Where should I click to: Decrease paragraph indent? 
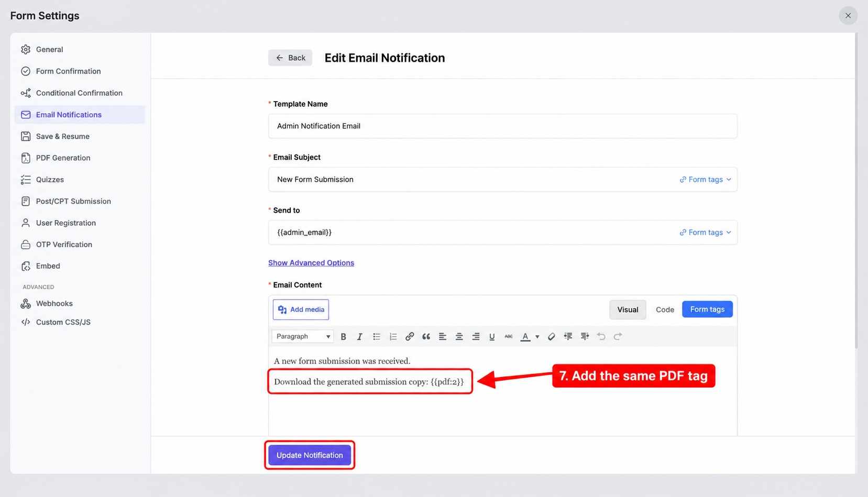(568, 337)
